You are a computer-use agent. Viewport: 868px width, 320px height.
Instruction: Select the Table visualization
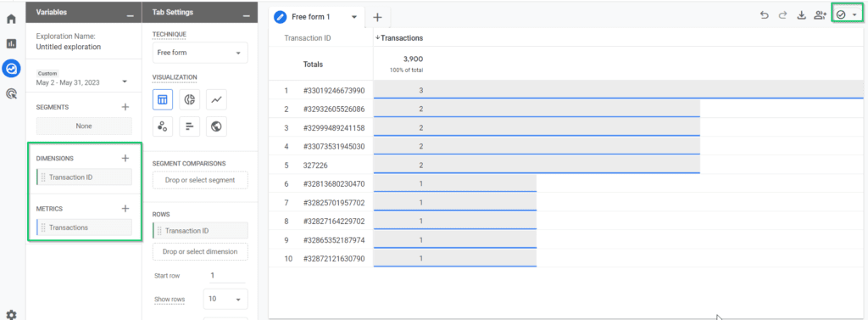(163, 99)
